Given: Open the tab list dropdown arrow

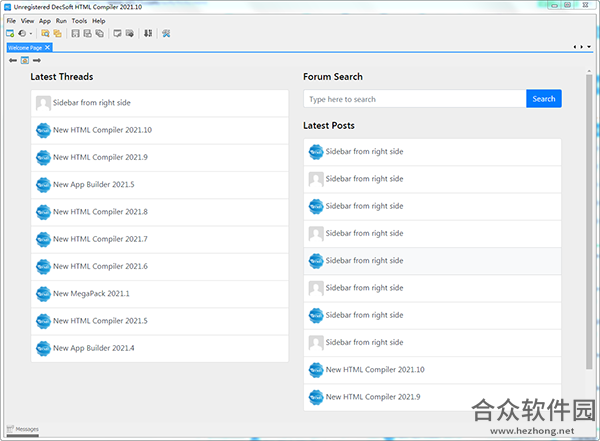Looking at the screenshot, I should click(589, 47).
